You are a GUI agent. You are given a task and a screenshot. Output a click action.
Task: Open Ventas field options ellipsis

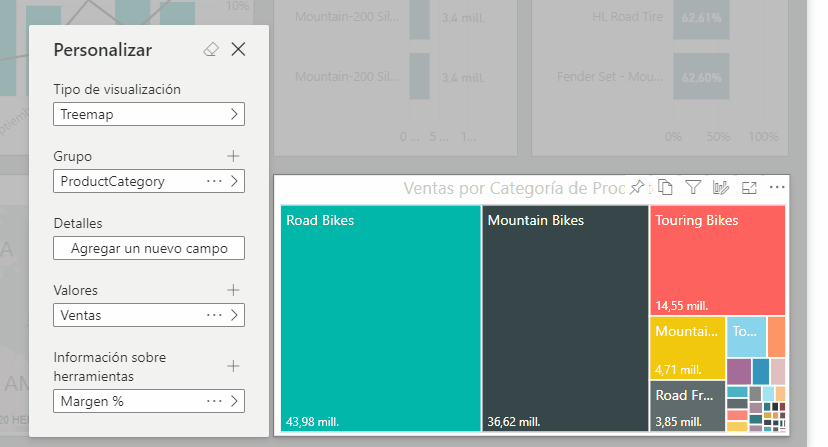(x=214, y=315)
